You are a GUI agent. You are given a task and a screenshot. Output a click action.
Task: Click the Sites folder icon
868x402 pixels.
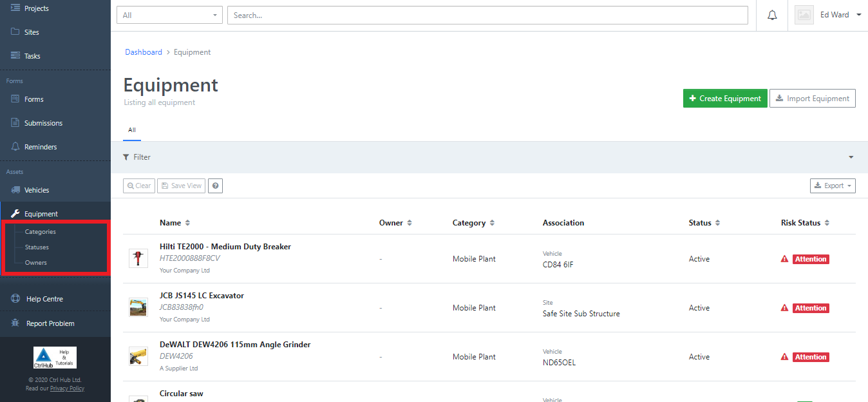(15, 32)
